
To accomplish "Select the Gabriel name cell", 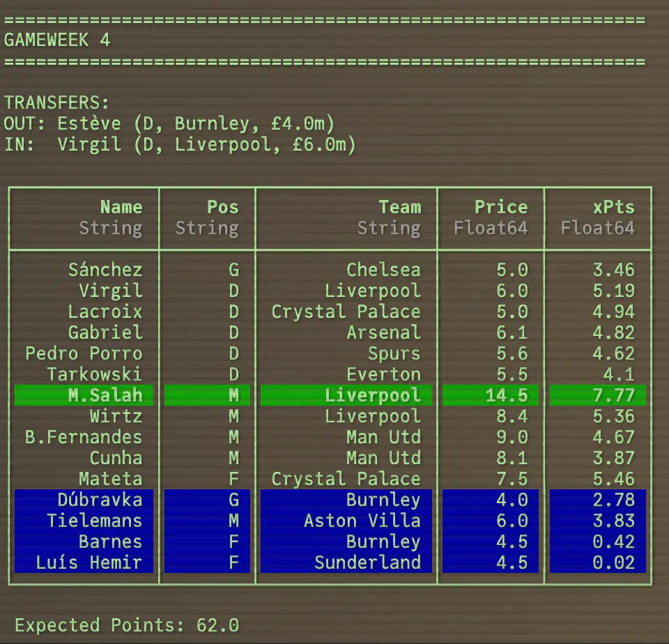I will pyautogui.click(x=105, y=332).
